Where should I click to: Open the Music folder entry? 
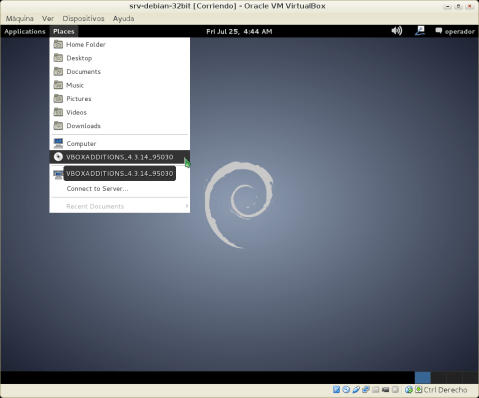(120, 85)
